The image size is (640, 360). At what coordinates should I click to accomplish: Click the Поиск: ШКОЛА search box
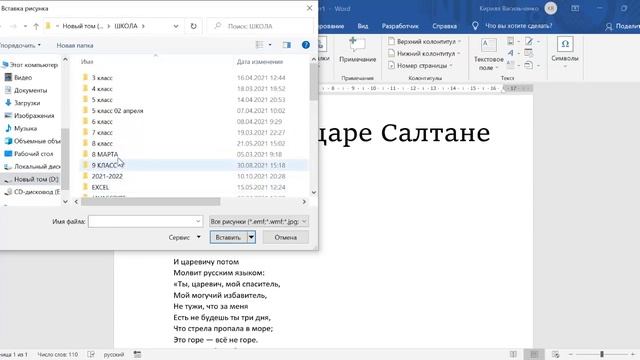[260, 26]
